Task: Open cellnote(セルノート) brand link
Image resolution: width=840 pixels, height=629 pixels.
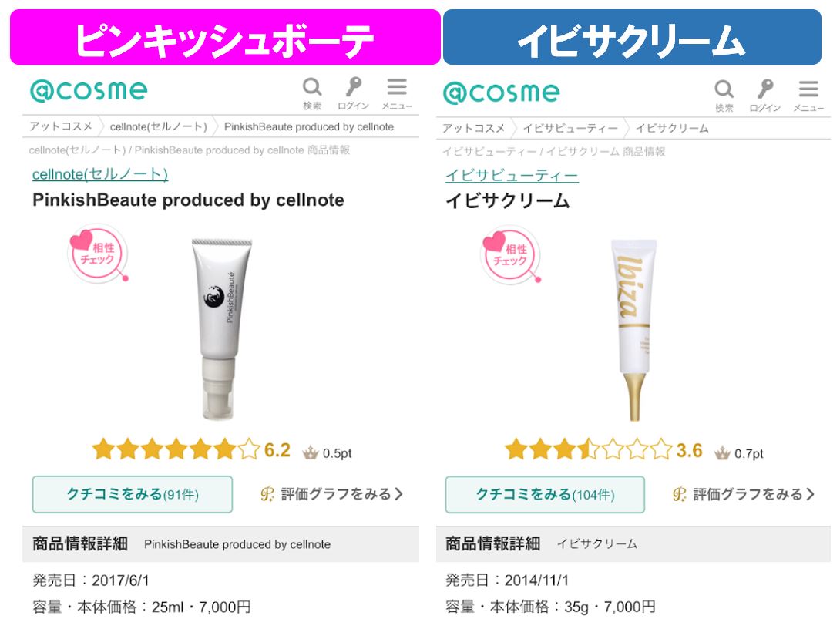Action: click(x=100, y=174)
